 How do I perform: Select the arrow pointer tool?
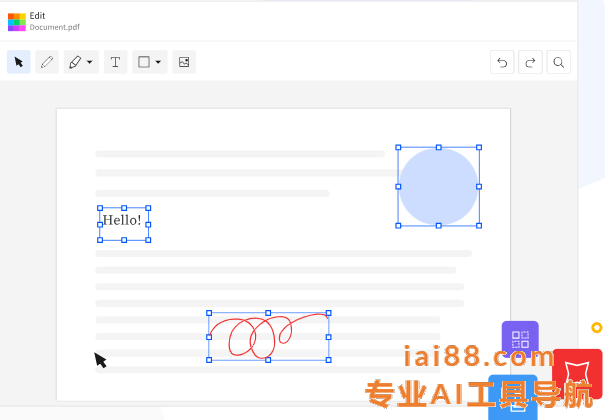click(x=18, y=62)
